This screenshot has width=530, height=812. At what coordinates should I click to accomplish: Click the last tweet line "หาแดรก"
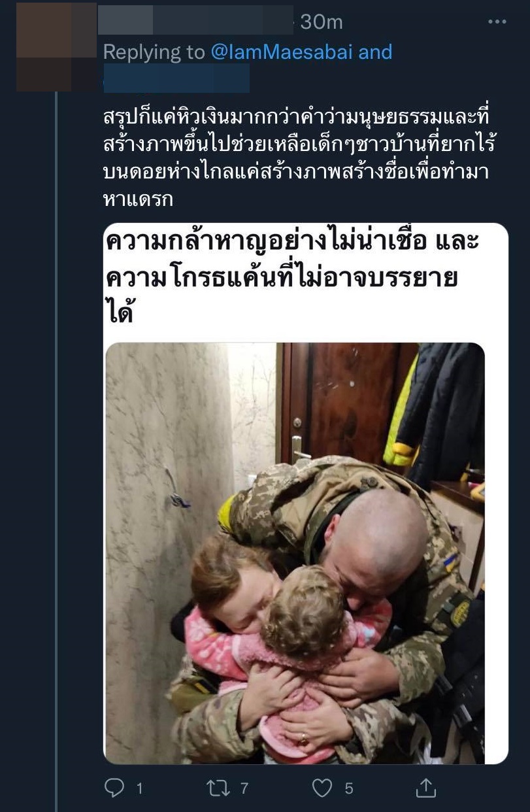pyautogui.click(x=138, y=200)
